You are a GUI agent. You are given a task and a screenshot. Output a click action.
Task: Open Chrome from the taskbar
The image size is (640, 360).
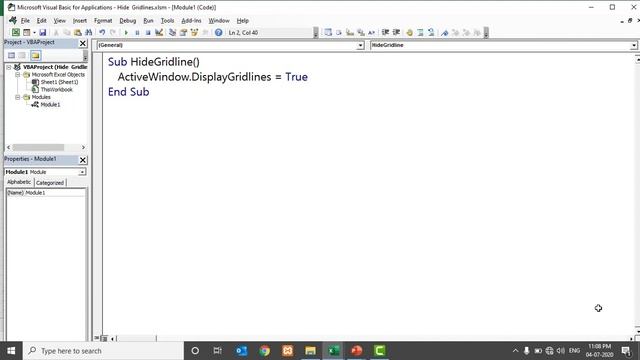click(264, 351)
